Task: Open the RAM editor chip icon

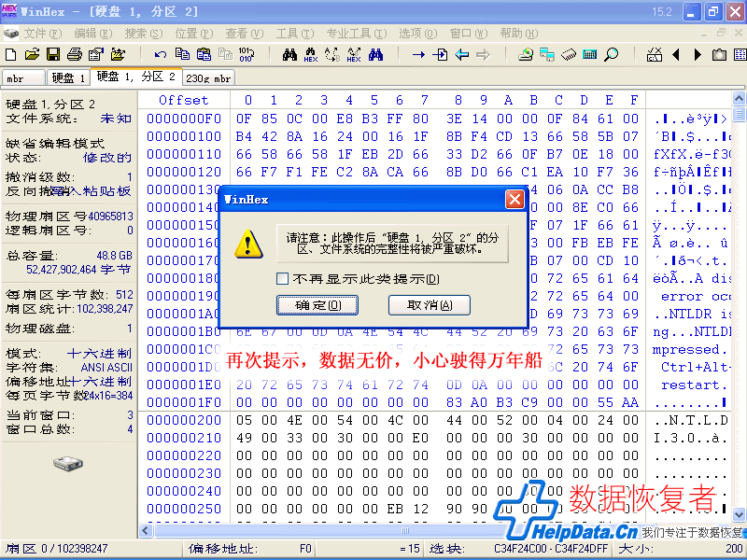Action: (569, 54)
